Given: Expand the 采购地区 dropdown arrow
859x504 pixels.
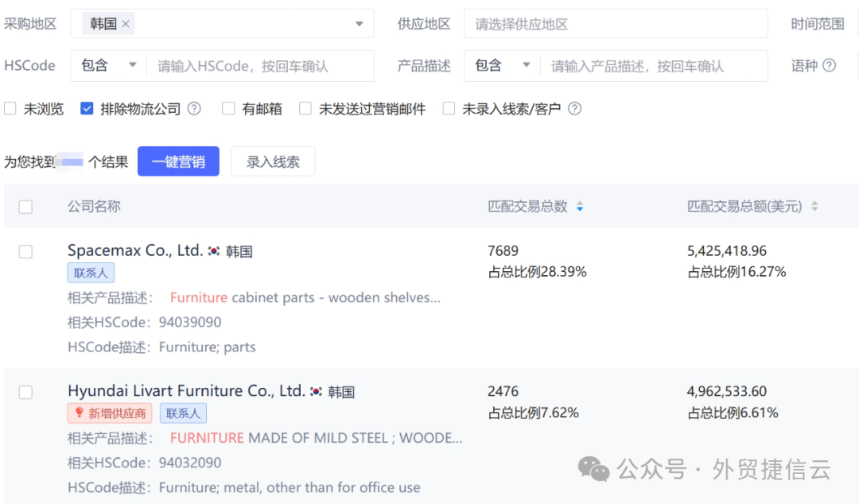Looking at the screenshot, I should (x=360, y=24).
